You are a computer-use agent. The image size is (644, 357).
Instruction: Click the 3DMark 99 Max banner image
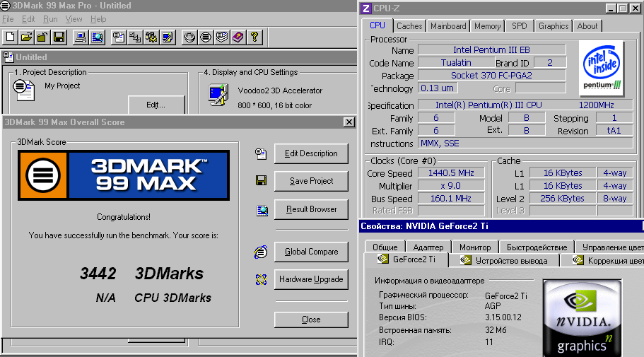(x=124, y=175)
